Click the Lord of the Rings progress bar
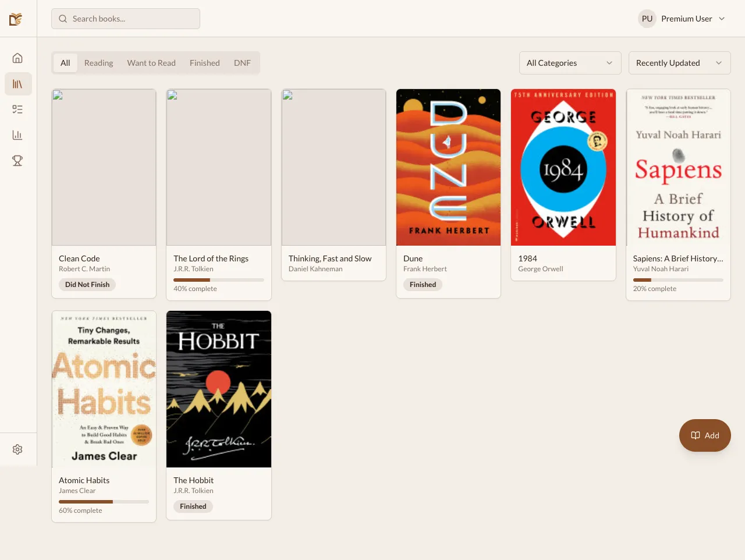The height and width of the screenshot is (560, 745). pyautogui.click(x=219, y=280)
